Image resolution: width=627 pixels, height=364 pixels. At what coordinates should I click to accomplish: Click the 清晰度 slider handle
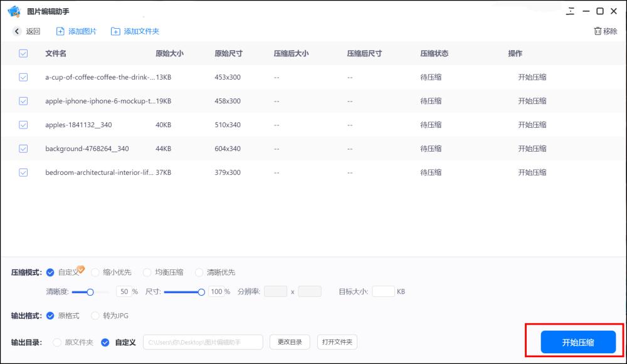click(x=89, y=291)
